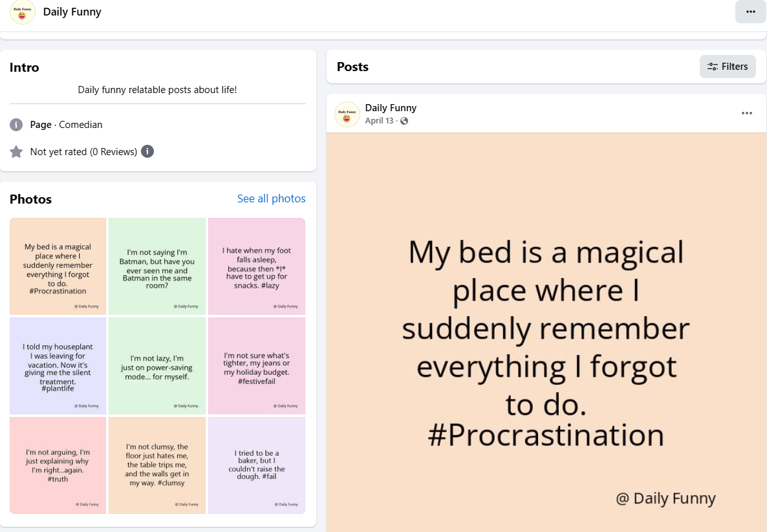Open the April 13 post timestamp
The image size is (767, 532).
click(379, 121)
